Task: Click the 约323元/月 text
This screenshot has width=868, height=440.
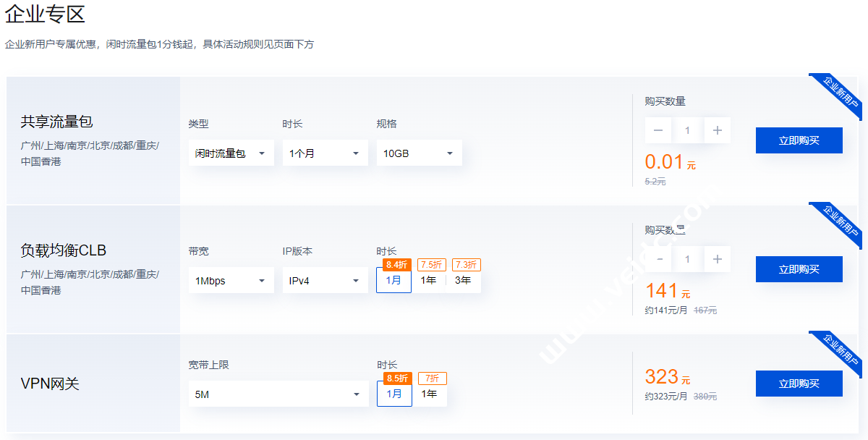Action: (666, 397)
